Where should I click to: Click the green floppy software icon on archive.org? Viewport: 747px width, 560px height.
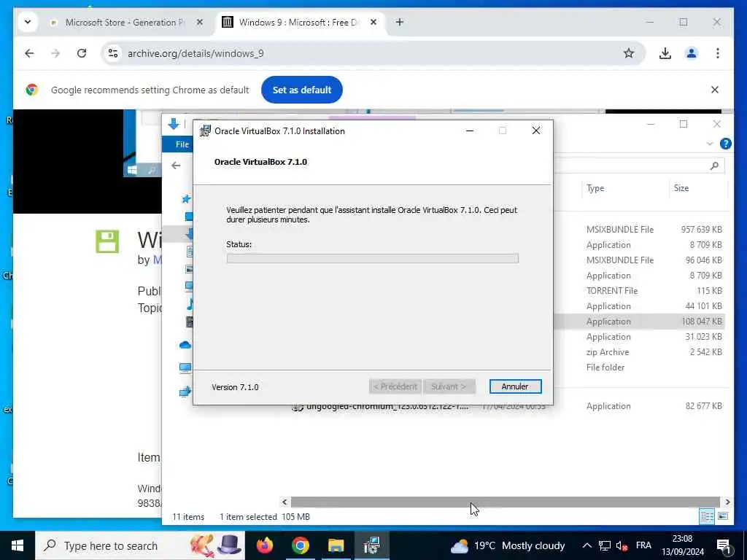click(107, 241)
